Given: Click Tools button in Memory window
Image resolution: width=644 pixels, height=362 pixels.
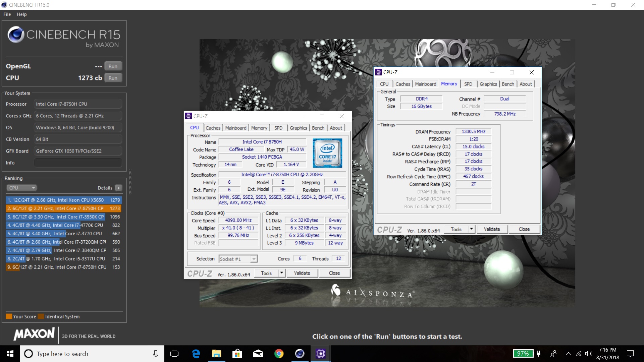Looking at the screenshot, I should point(456,229).
